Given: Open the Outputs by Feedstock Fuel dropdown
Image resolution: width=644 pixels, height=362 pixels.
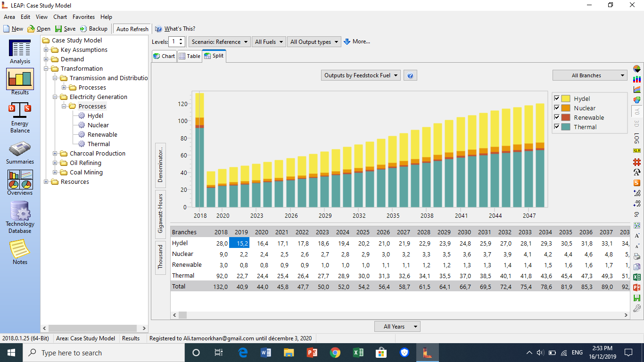Looking at the screenshot, I should pyautogui.click(x=361, y=75).
